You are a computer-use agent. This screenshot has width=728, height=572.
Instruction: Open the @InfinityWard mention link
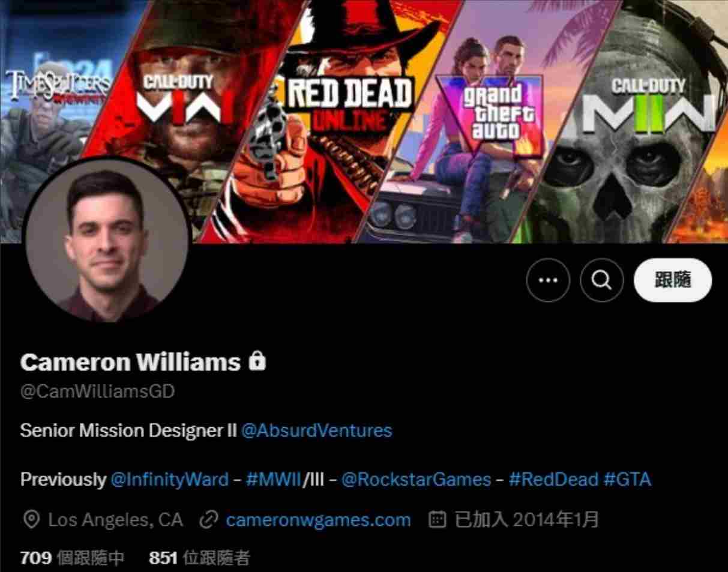[x=170, y=480]
